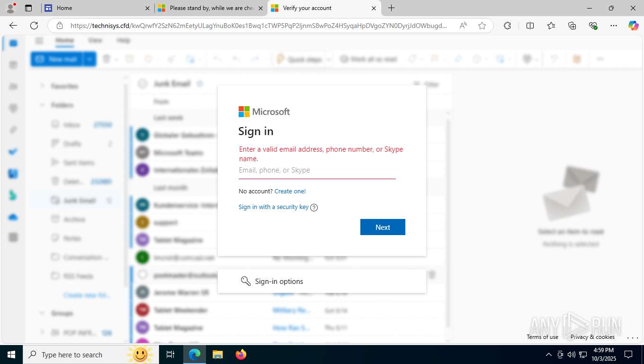Screen dimensions: 644x364
Task: Open a new tab with plus button
Action: pyautogui.click(x=391, y=8)
